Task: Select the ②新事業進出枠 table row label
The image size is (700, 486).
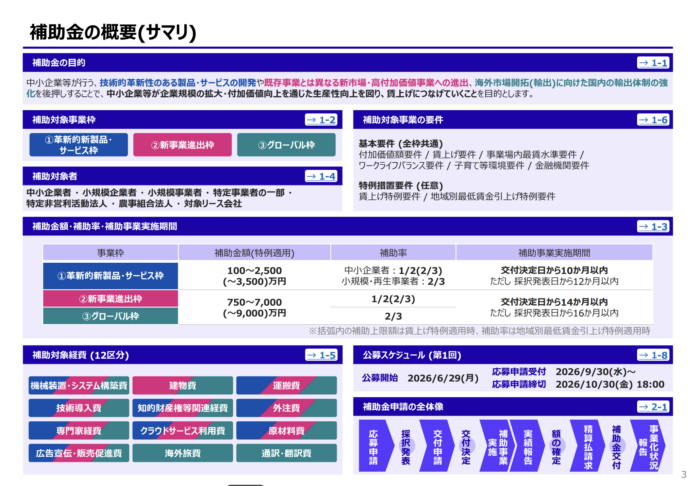Action: coord(111,299)
